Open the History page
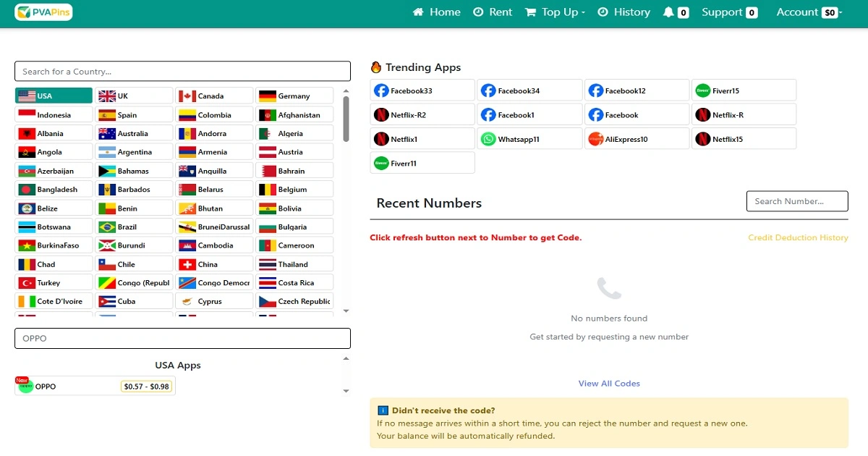 (624, 12)
